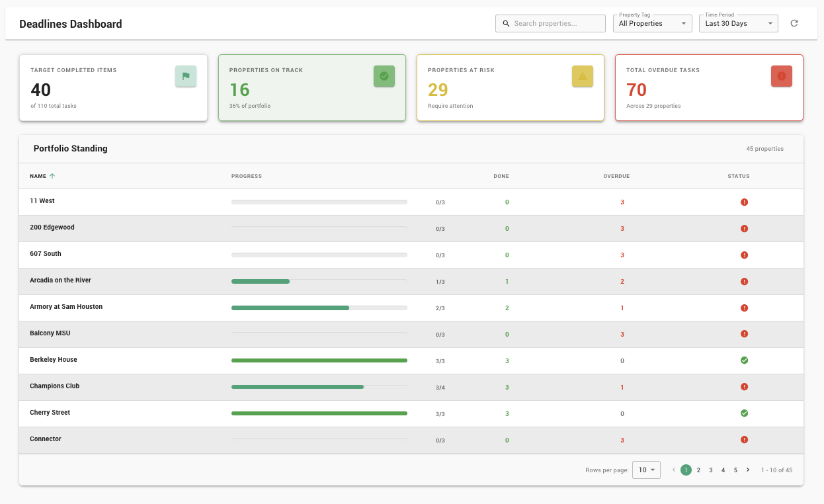The width and height of the screenshot is (824, 504).
Task: Click the Portfolio Standing heading
Action: tap(71, 149)
